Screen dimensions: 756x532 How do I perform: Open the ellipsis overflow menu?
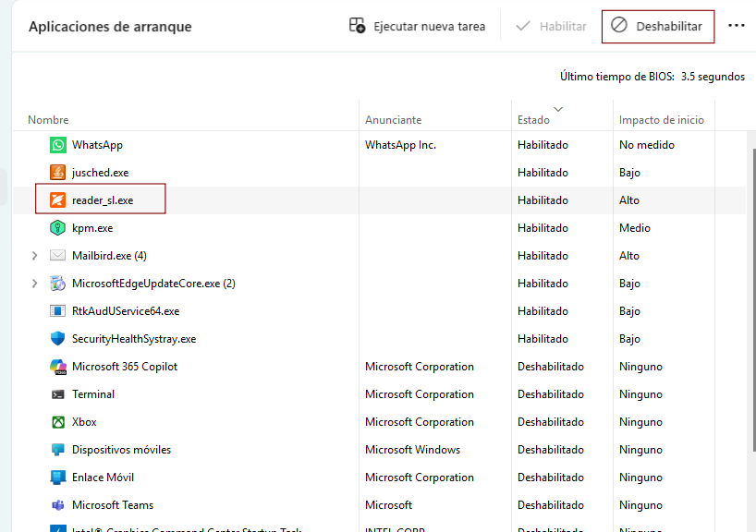coord(737,26)
